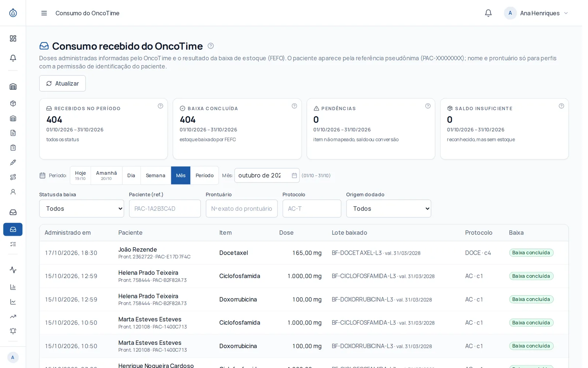Open the document page icon in sidebar

click(13, 133)
